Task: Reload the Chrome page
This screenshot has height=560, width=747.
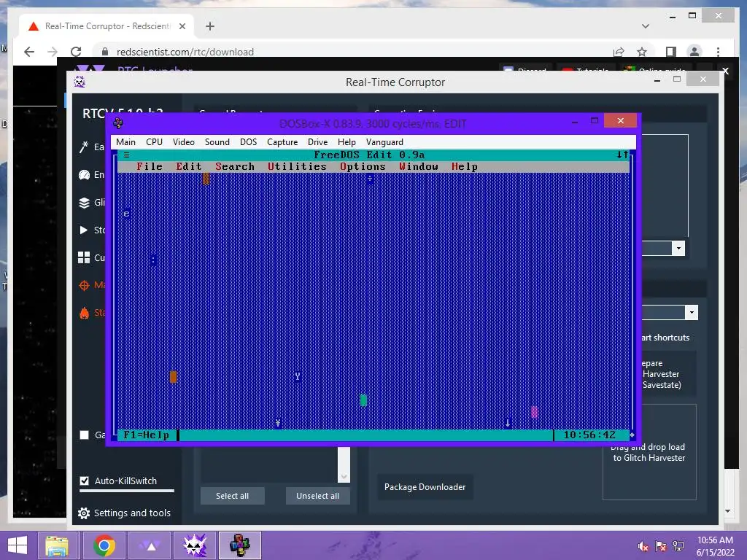Action: tap(76, 52)
